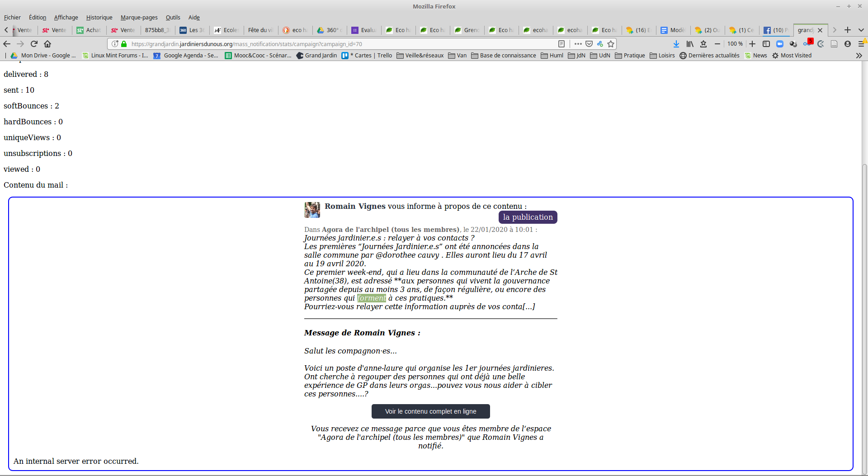Open the Library view icon
The width and height of the screenshot is (868, 476).
(x=690, y=44)
